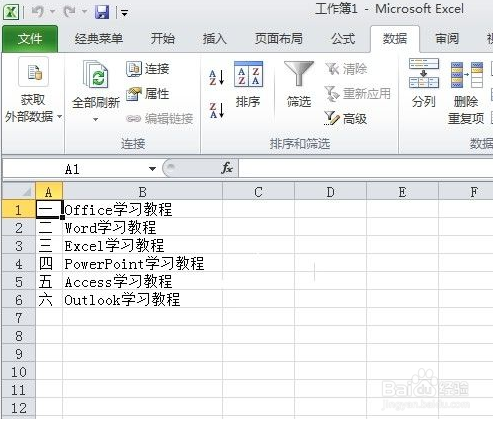Select column B header
The width and height of the screenshot is (499, 422).
[142, 191]
